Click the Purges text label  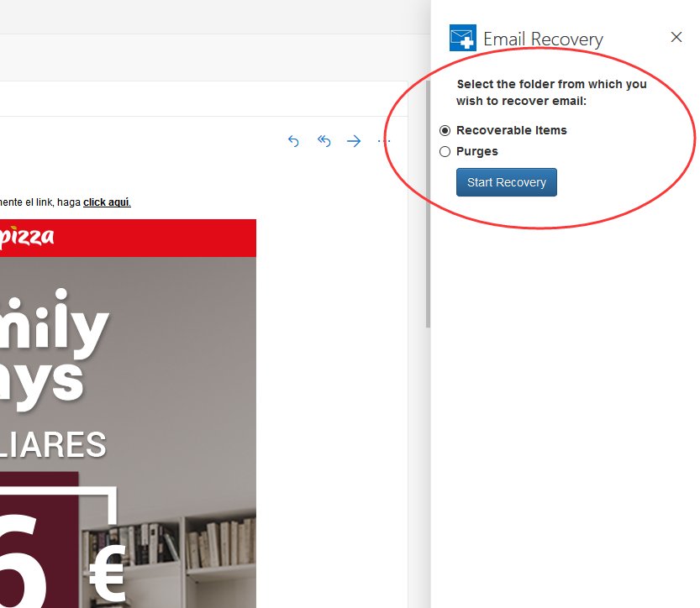point(476,152)
